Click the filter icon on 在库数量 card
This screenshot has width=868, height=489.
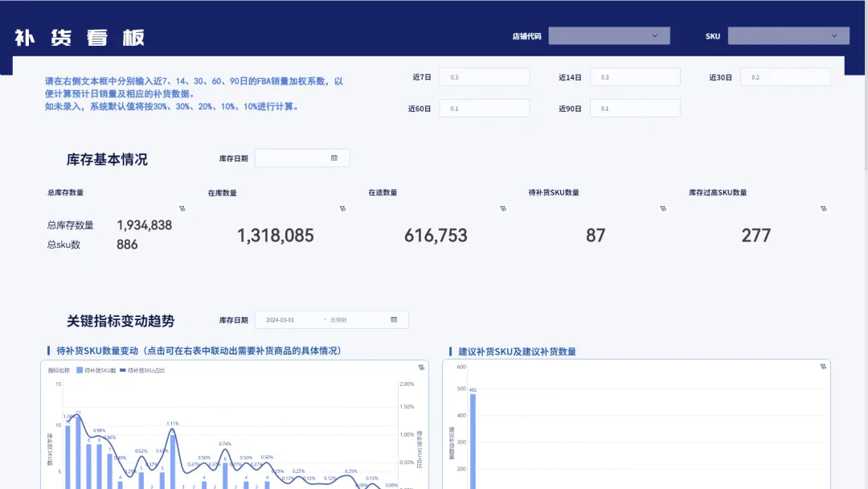342,209
